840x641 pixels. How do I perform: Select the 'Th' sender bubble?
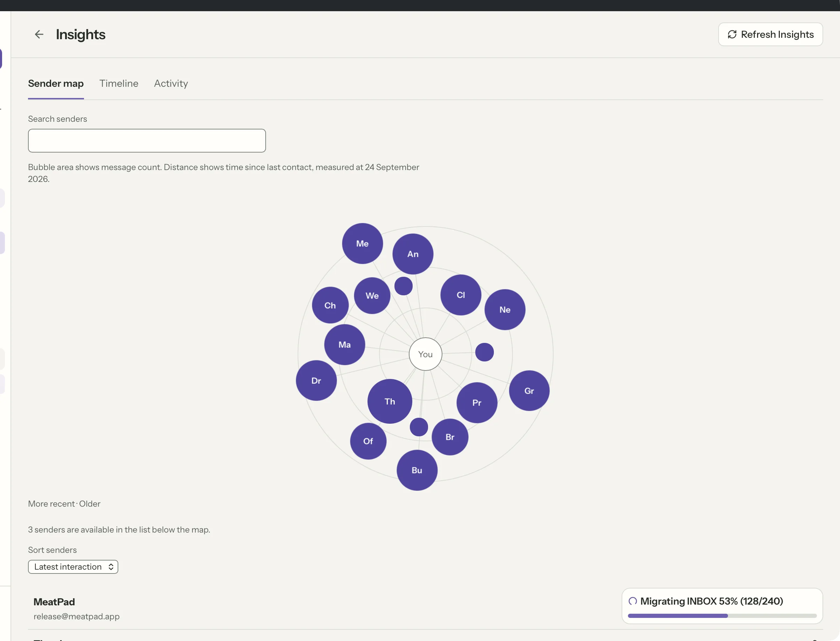click(x=390, y=401)
